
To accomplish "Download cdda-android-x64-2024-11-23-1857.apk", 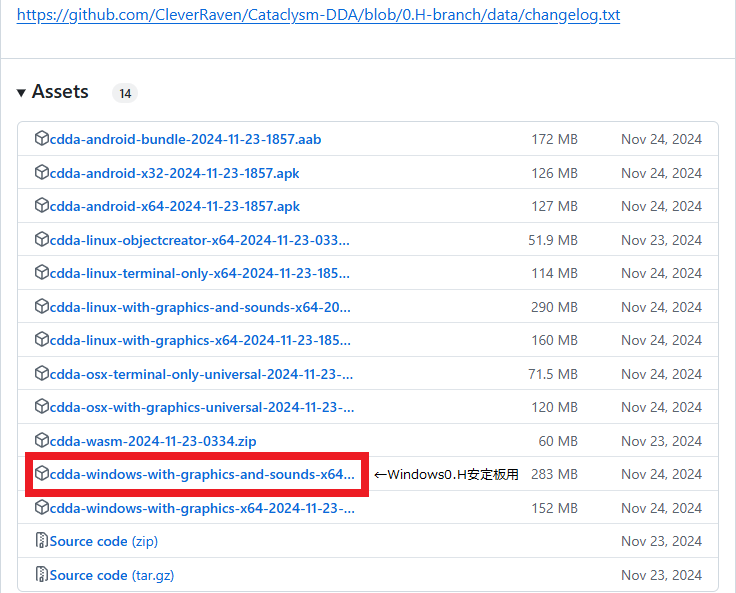I will pos(175,206).
